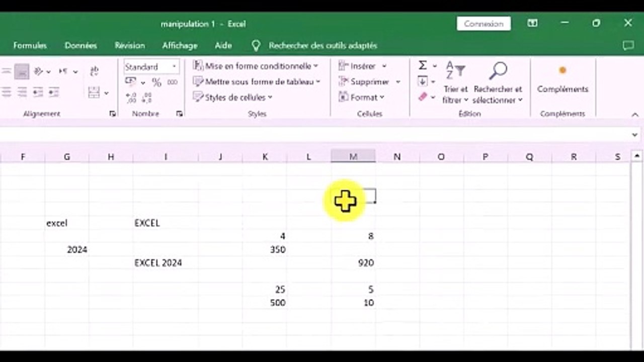
Task: Open Rechercher et sélectionner
Action: click(498, 82)
